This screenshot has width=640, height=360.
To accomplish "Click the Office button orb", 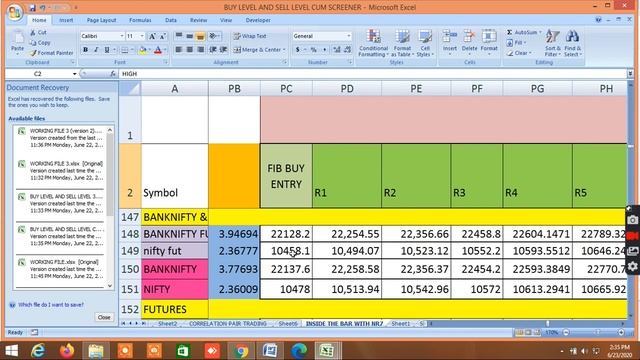I will coord(15,12).
